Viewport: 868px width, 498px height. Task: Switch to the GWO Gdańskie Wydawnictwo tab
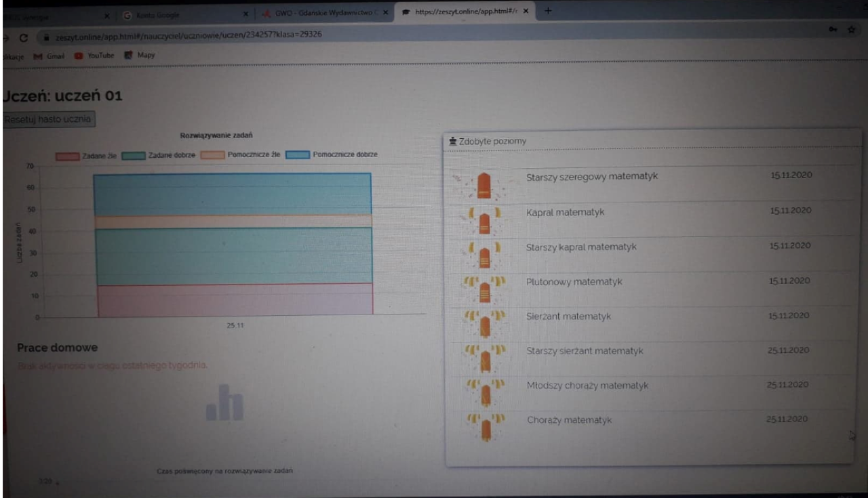(324, 12)
